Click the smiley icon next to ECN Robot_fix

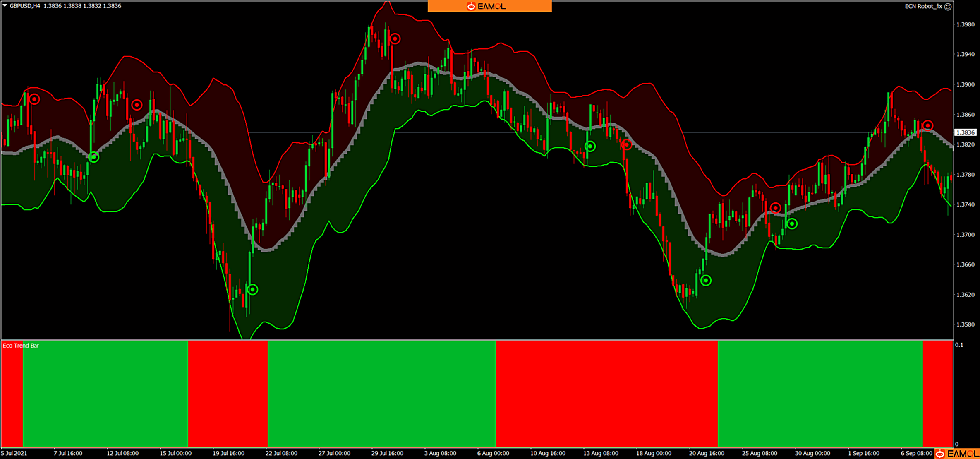(x=948, y=6)
